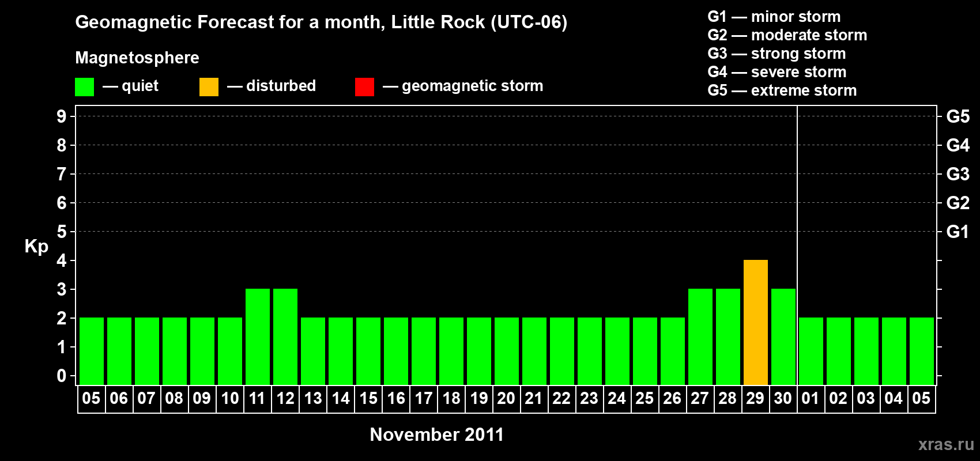
Task: Click the G1 label on the right axis
Action: pyautogui.click(x=958, y=232)
